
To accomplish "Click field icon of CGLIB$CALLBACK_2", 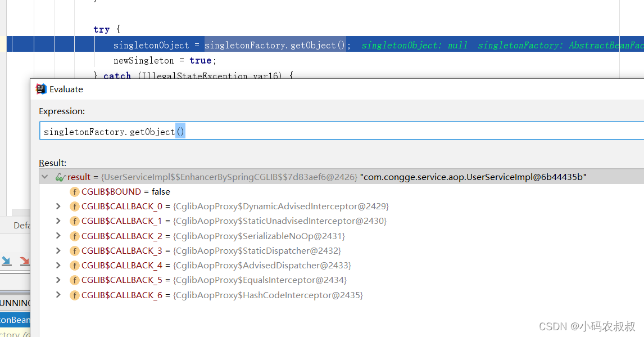I will click(74, 236).
